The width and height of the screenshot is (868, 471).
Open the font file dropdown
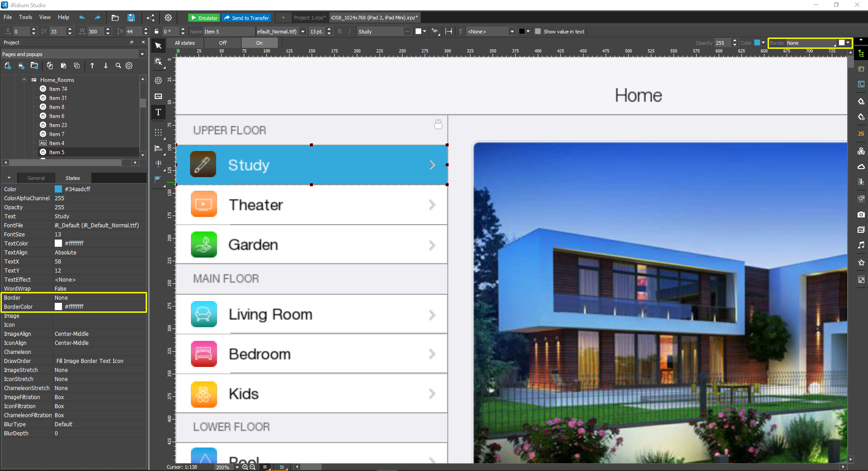pos(303,32)
